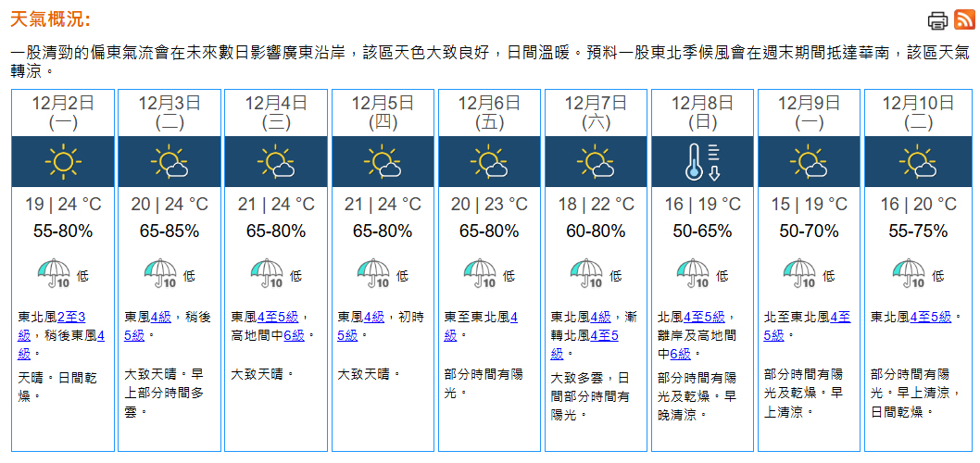Click the umbrella icon under 12月9日
The width and height of the screenshot is (980, 463).
[800, 274]
